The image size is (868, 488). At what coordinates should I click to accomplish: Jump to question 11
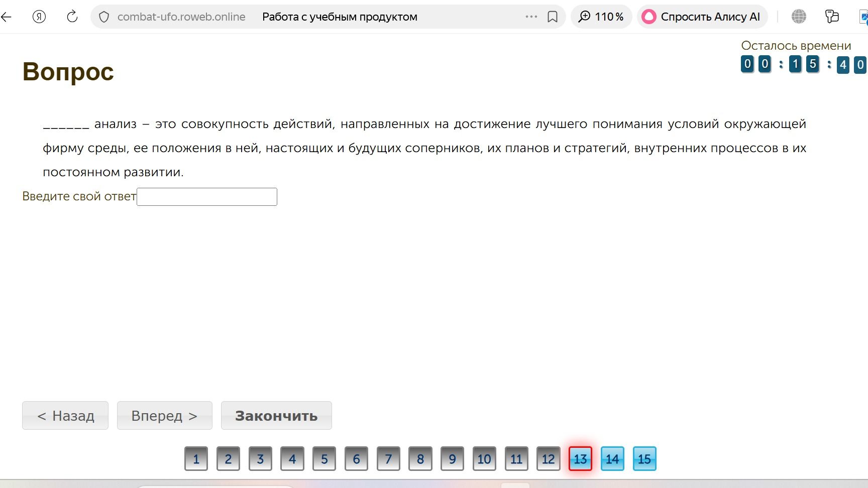click(516, 458)
